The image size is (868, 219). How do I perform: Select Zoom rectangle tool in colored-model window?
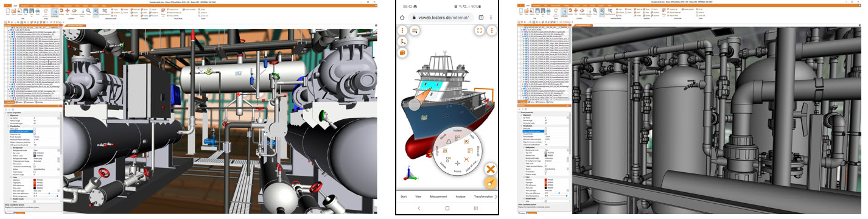55,12
